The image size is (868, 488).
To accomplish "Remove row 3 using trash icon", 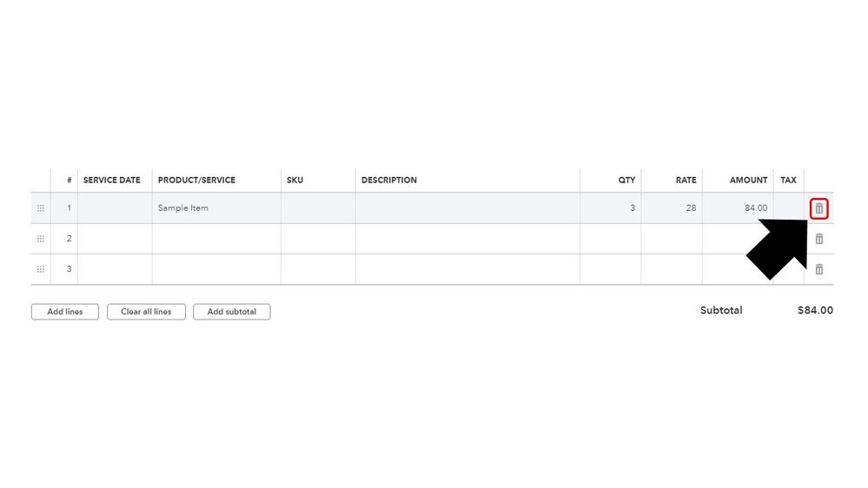I will click(x=818, y=269).
